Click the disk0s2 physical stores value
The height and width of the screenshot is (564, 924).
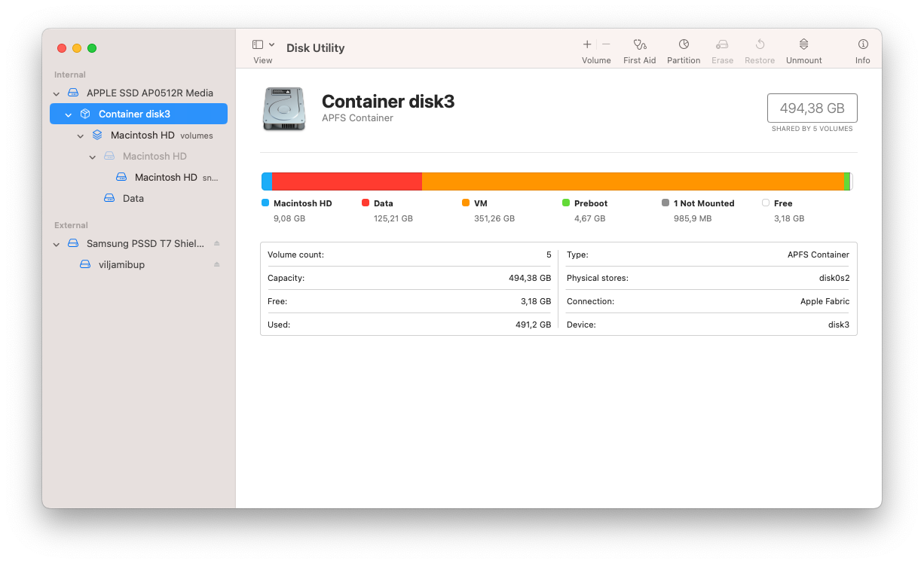coord(834,278)
